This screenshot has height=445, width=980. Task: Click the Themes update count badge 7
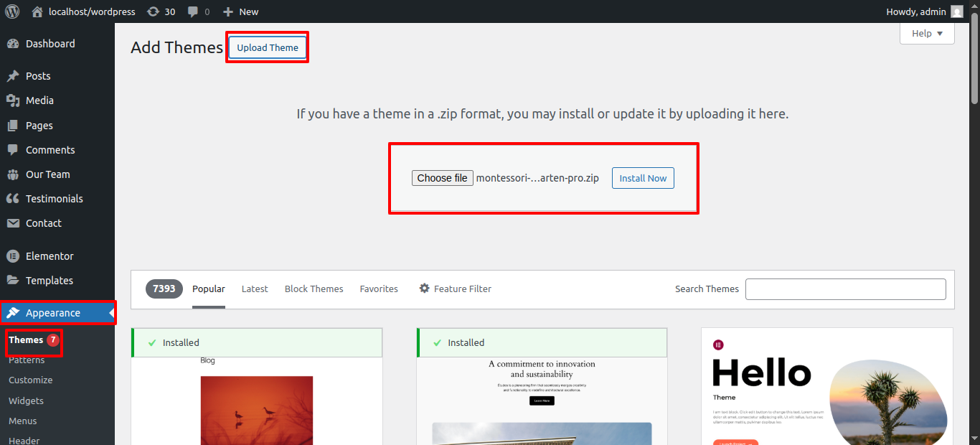coord(53,339)
